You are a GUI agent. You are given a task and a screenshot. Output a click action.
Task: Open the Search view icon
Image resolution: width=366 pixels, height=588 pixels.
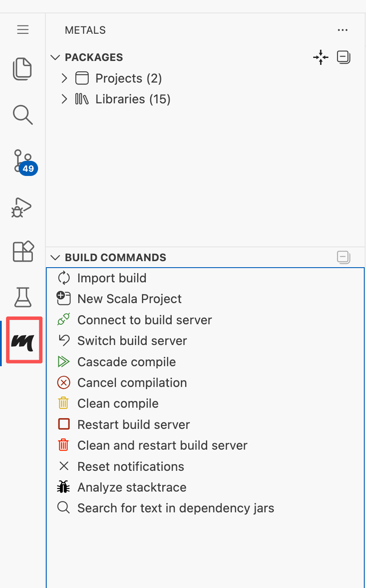point(22,115)
